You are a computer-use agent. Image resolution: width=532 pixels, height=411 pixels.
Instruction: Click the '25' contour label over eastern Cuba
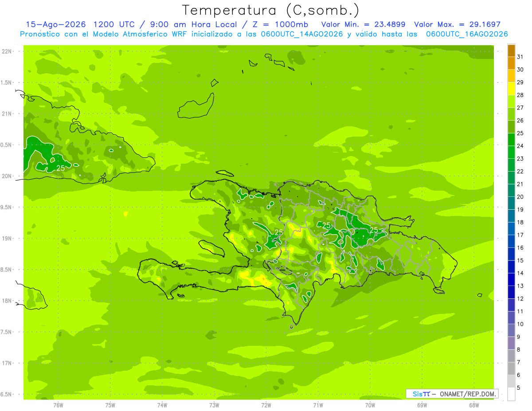pyautogui.click(x=61, y=168)
